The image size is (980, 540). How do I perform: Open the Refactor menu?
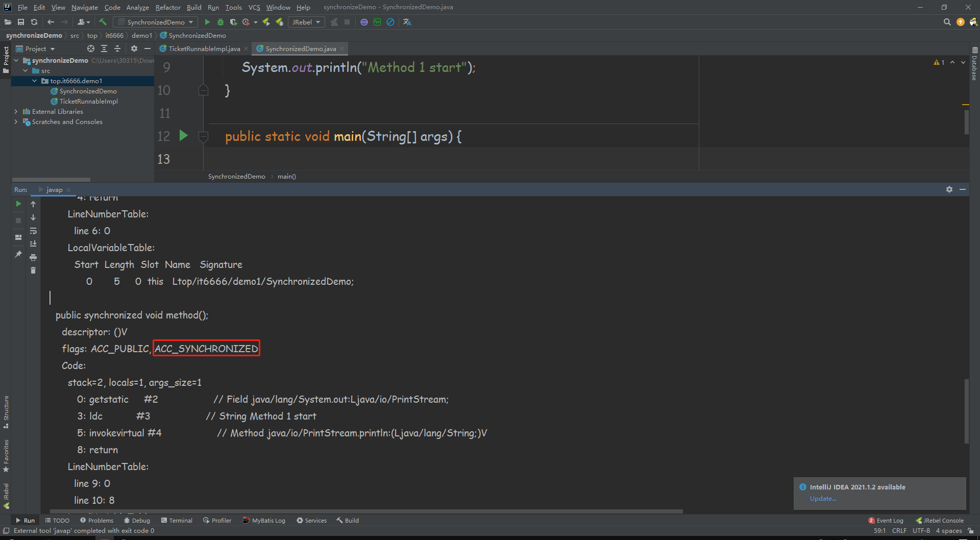168,7
